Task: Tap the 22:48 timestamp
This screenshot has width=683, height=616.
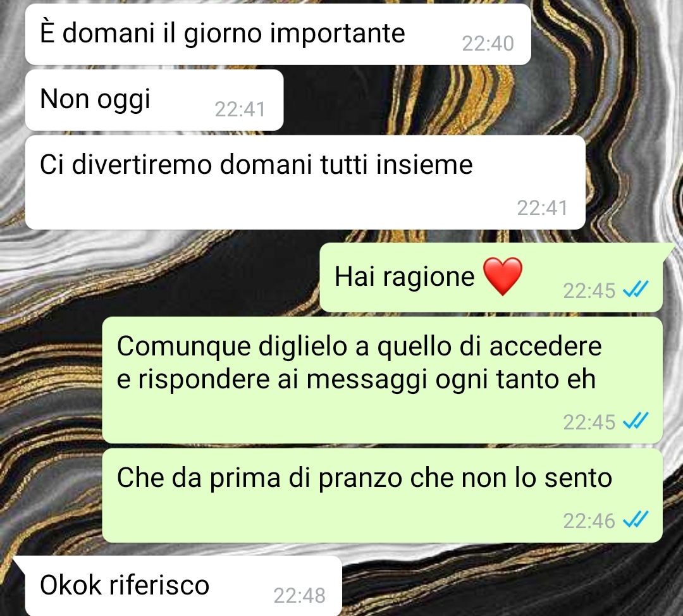Action: pos(300,596)
